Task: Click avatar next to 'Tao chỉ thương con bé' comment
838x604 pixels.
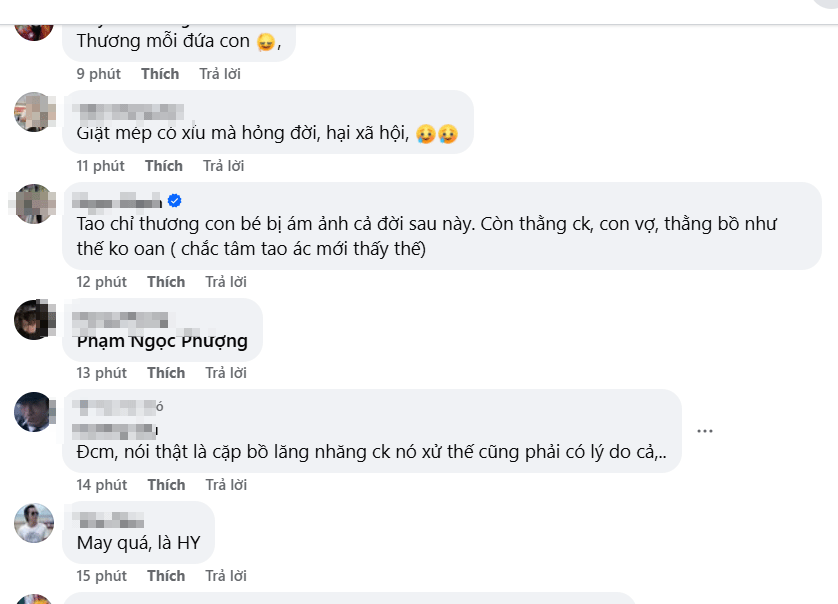Action: pos(34,203)
